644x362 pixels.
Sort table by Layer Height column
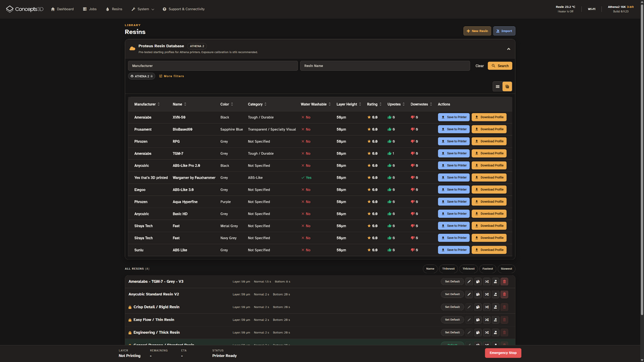click(349, 104)
